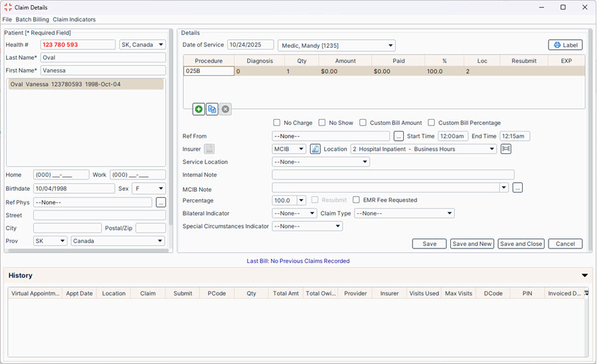Open the Claim Indicators menu

[x=74, y=20]
